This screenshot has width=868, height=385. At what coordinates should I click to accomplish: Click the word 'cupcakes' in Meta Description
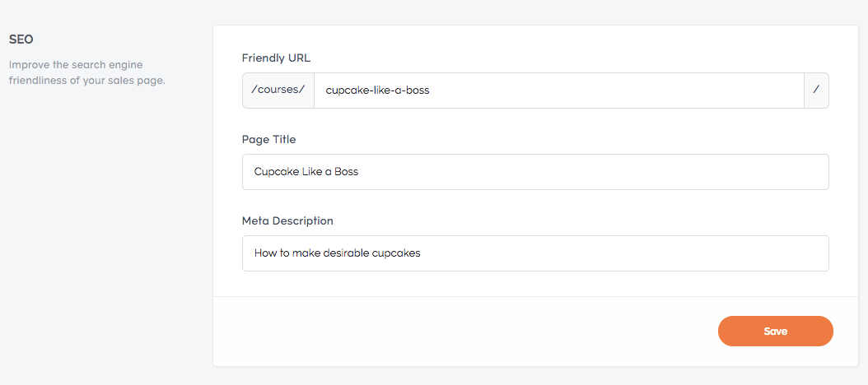tap(397, 254)
